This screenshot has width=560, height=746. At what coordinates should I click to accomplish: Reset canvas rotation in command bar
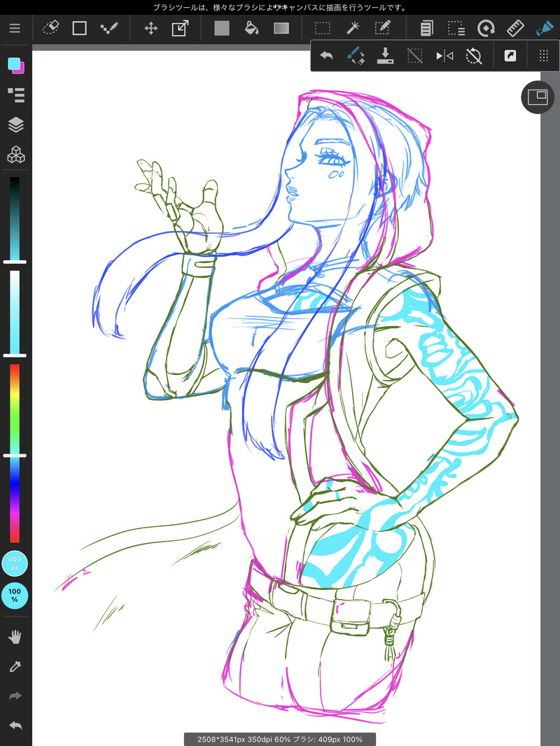point(474,56)
